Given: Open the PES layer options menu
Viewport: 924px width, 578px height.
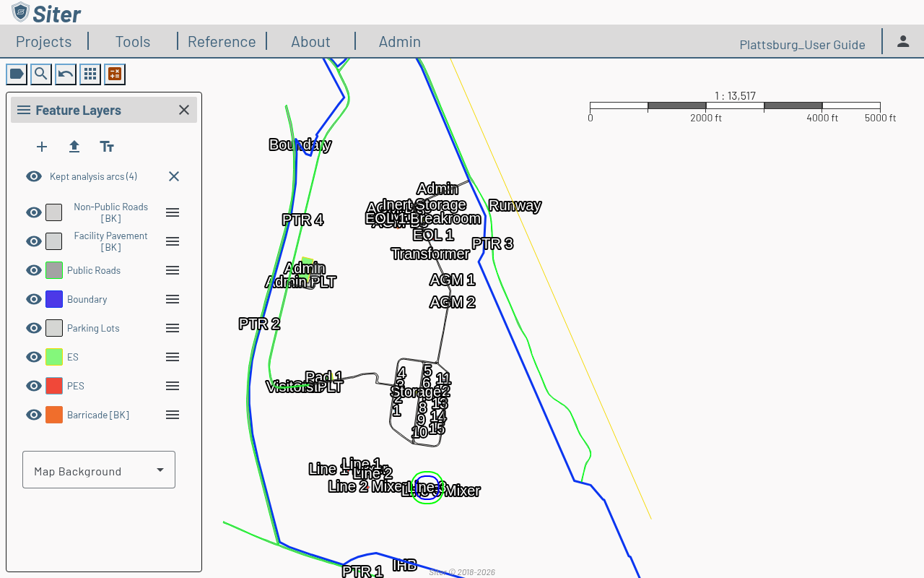Looking at the screenshot, I should [x=173, y=386].
